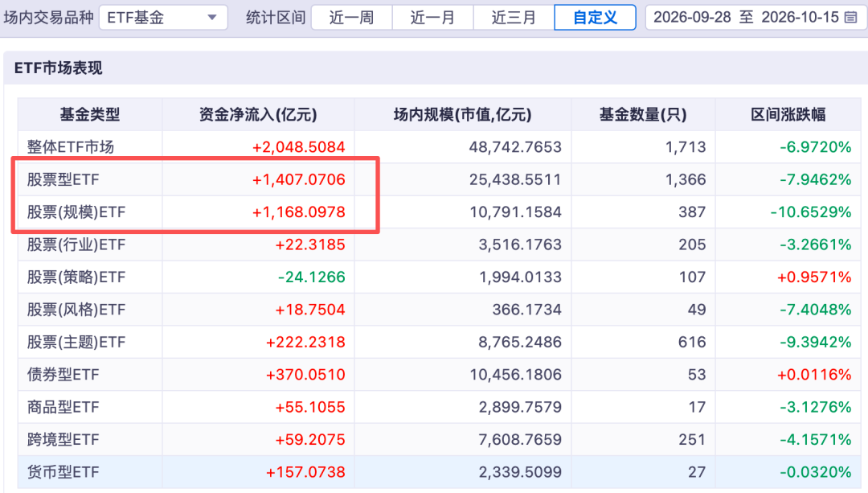The height and width of the screenshot is (493, 868).
Task: Click net inflow value +370.0510
Action: pos(305,375)
